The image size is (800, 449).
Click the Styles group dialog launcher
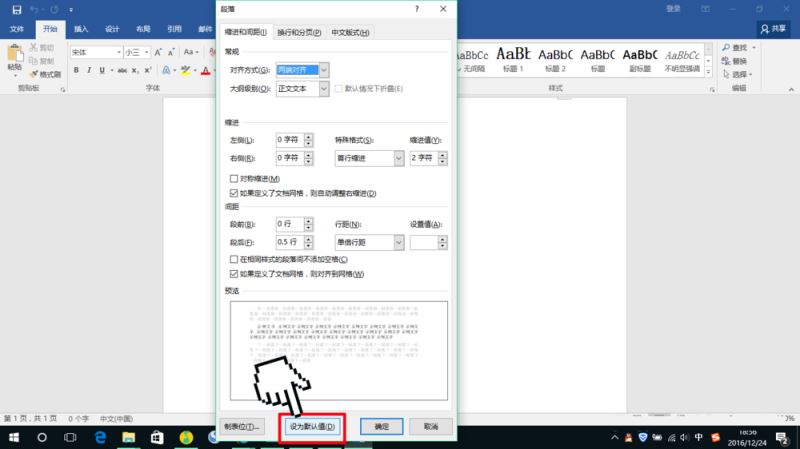click(712, 90)
